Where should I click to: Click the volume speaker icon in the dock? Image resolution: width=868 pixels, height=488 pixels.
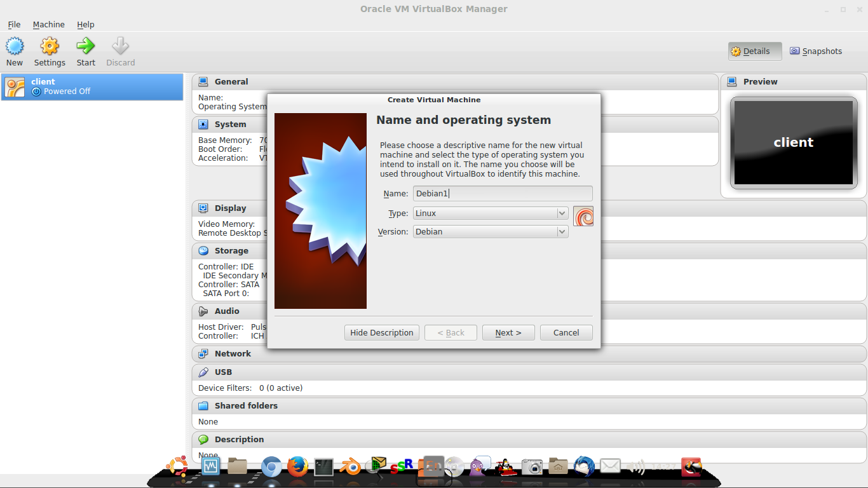(x=636, y=468)
